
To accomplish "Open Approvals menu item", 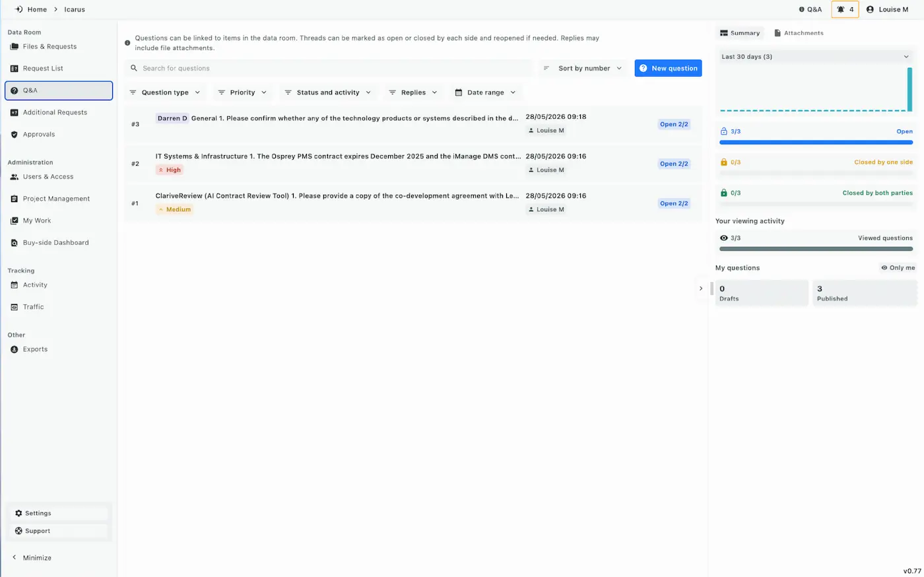I will click(59, 135).
